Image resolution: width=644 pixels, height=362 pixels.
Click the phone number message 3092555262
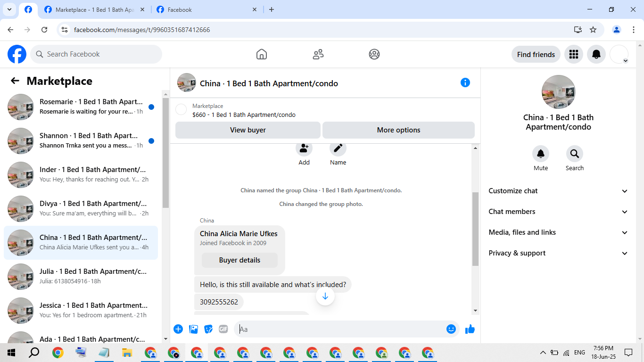click(x=219, y=302)
